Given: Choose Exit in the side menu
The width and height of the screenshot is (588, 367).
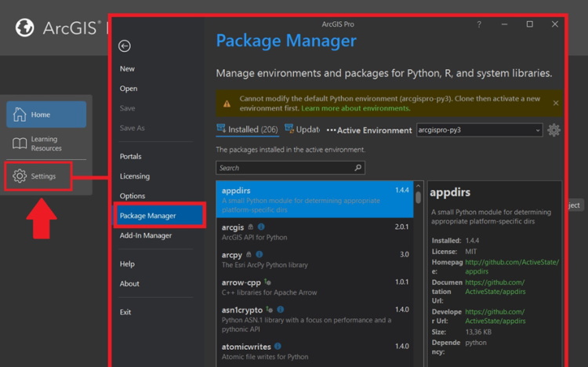Looking at the screenshot, I should tap(125, 312).
